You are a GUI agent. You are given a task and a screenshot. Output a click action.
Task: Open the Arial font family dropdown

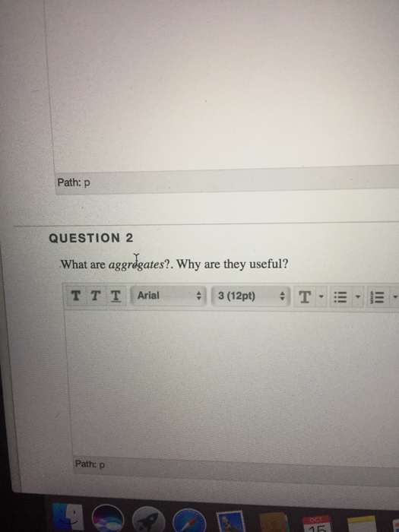pyautogui.click(x=169, y=296)
